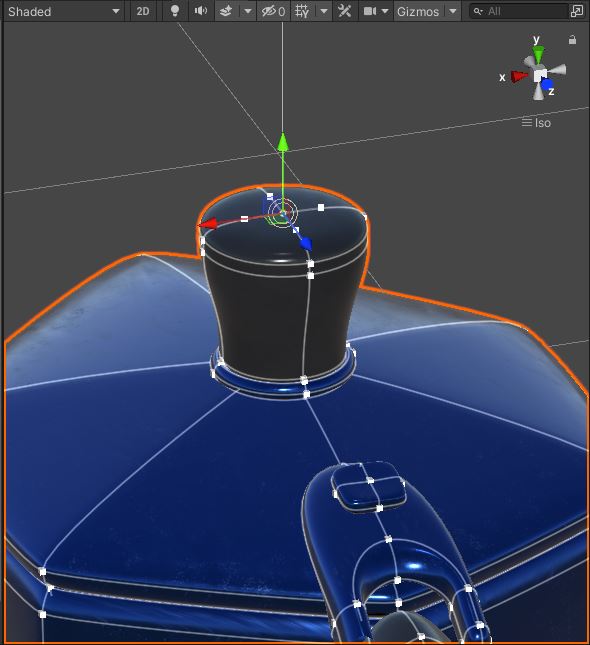Maximize scene view icon beside search
The height and width of the screenshot is (645, 590).
[x=577, y=11]
